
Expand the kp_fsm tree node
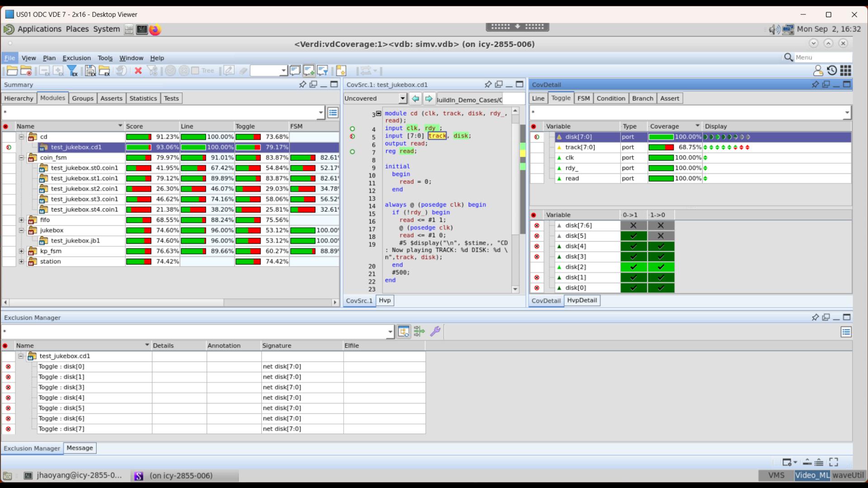click(x=21, y=251)
